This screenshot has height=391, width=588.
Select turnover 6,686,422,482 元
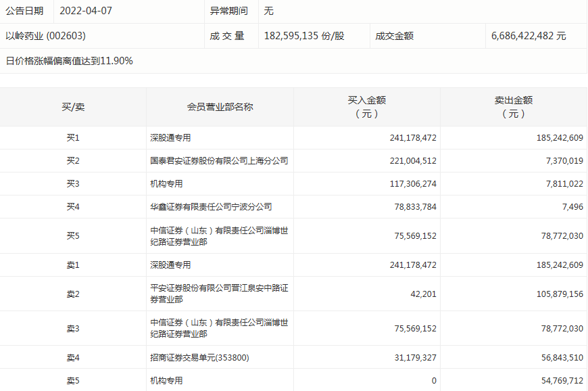pyautogui.click(x=529, y=36)
